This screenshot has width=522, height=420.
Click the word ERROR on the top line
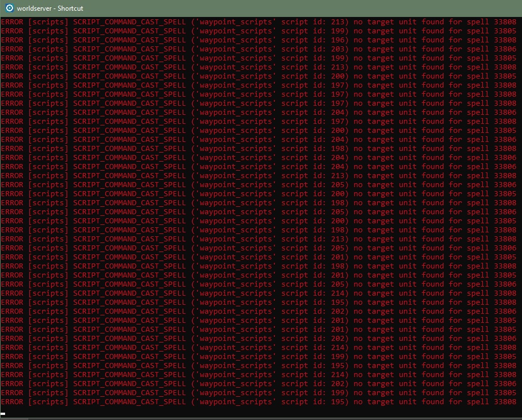pos(12,22)
